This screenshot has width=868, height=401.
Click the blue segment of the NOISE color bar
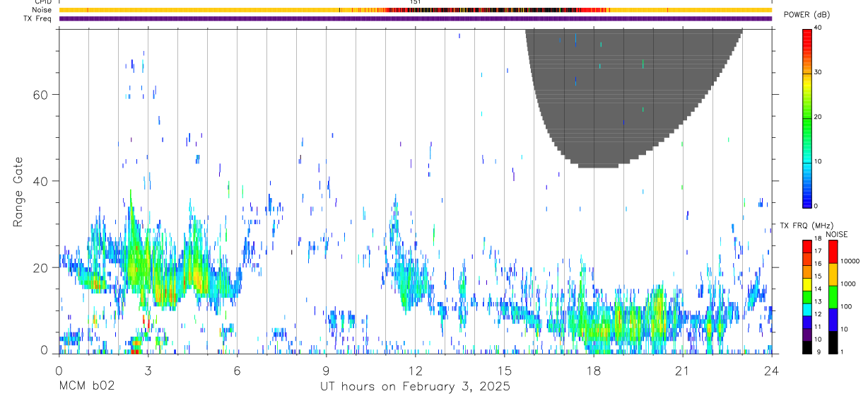pos(833,320)
